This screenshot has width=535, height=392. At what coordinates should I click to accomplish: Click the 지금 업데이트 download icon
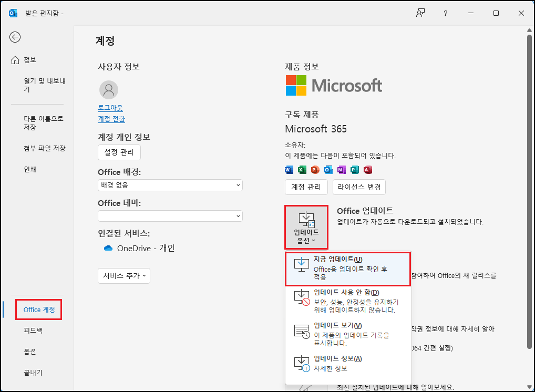click(x=301, y=265)
